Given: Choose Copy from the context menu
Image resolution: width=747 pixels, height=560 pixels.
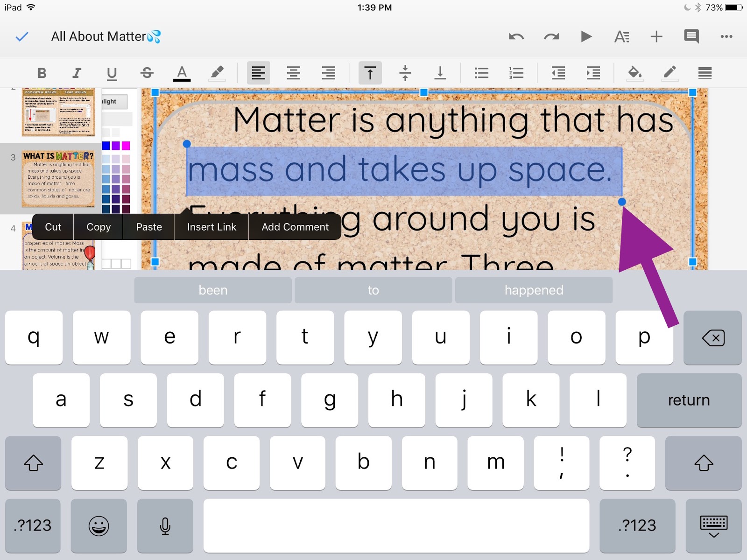Looking at the screenshot, I should point(98,227).
